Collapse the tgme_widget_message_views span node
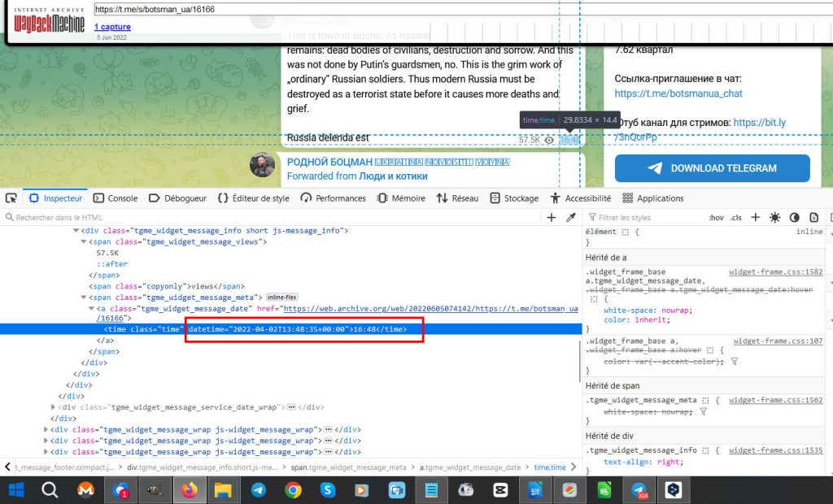 84,241
